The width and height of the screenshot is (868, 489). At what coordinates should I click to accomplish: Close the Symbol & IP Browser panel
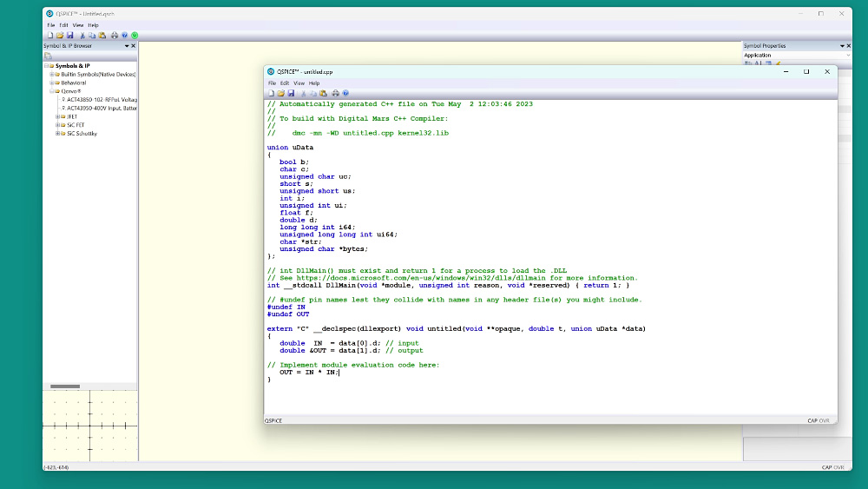(133, 46)
